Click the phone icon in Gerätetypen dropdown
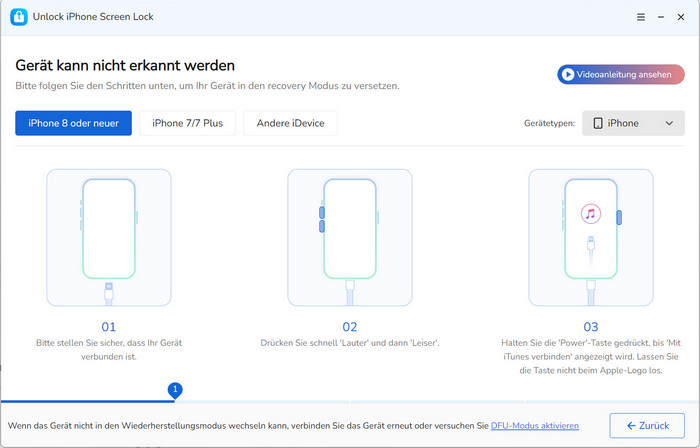 598,123
